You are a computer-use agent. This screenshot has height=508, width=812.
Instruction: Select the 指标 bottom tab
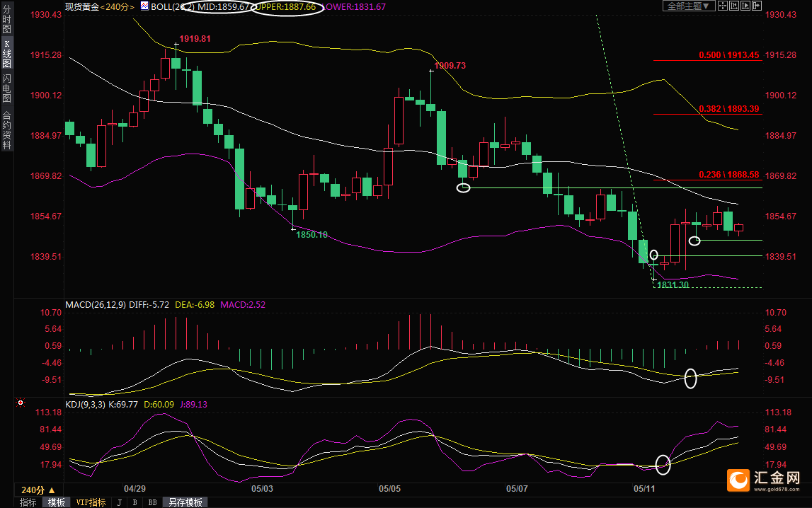[28, 502]
